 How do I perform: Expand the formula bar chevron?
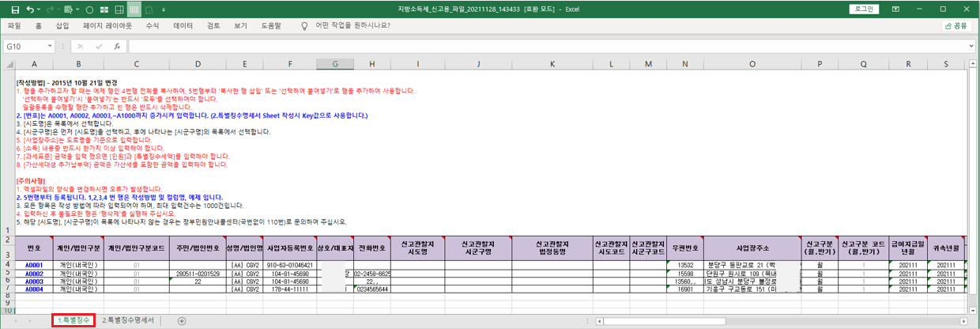[x=971, y=47]
